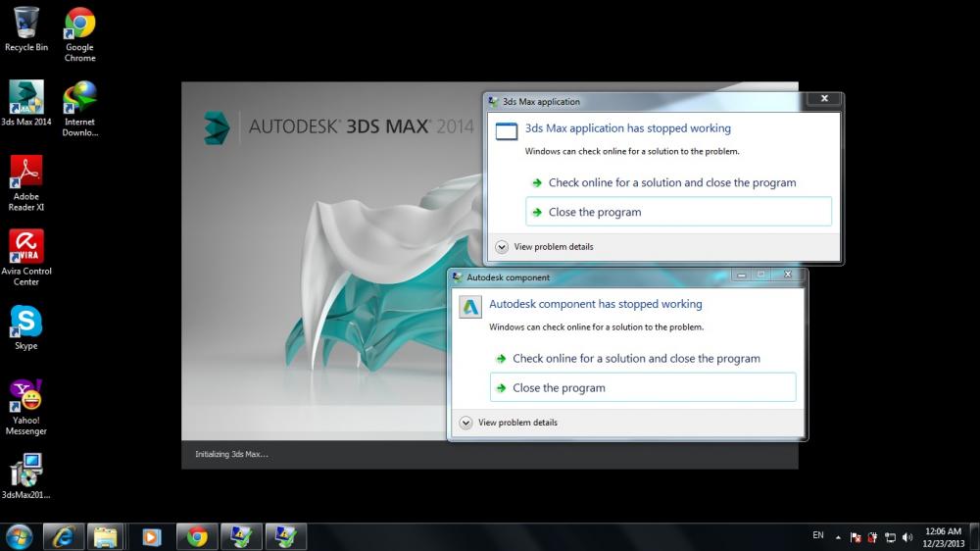Close the program in 3ds Max application dialog
Screen dimensions: 980x551
point(678,212)
